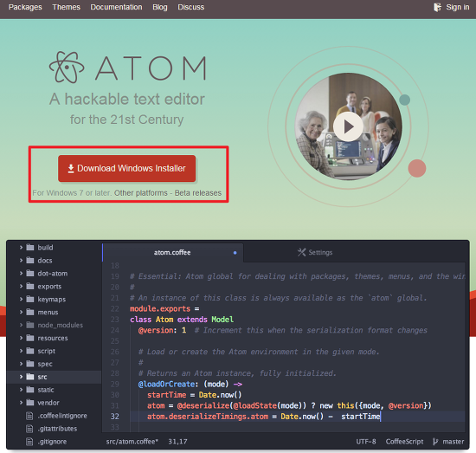Image resolution: width=476 pixels, height=453 pixels.
Task: Click the .coffeelintignore file icon
Action: 29,416
